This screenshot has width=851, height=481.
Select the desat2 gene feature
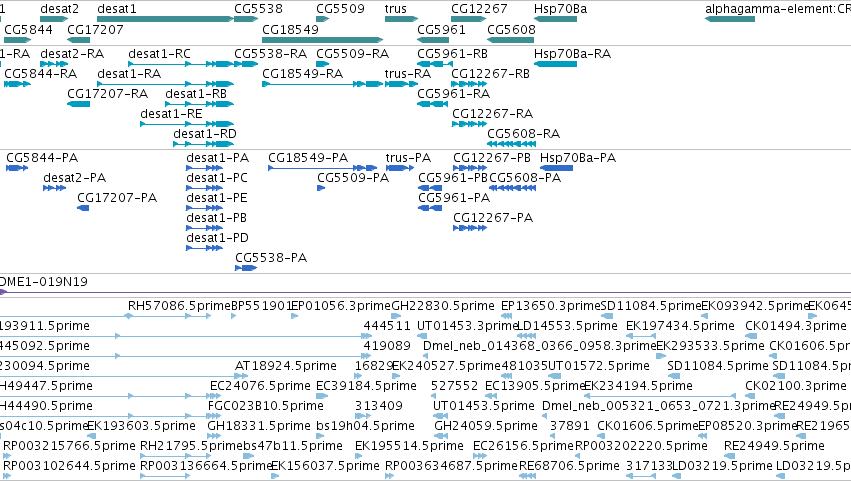coord(54,19)
